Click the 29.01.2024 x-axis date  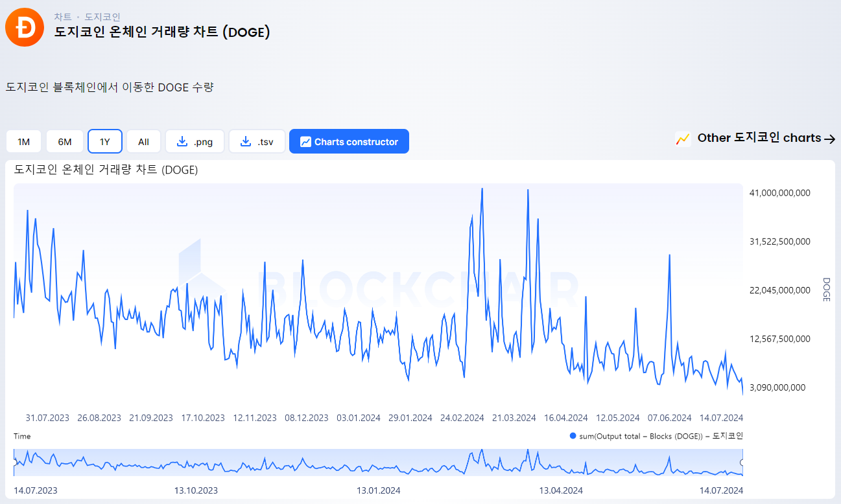pos(410,418)
